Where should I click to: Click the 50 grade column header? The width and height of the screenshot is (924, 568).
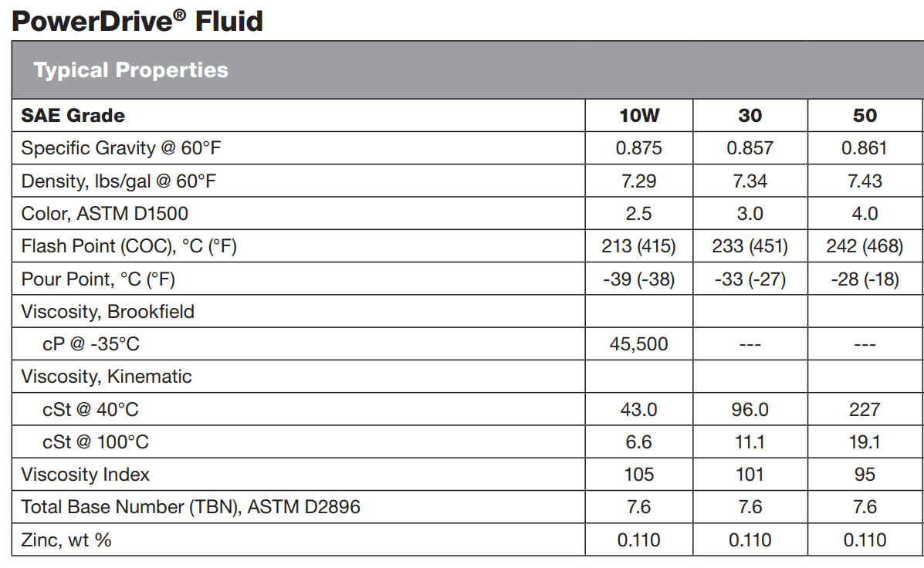click(865, 116)
